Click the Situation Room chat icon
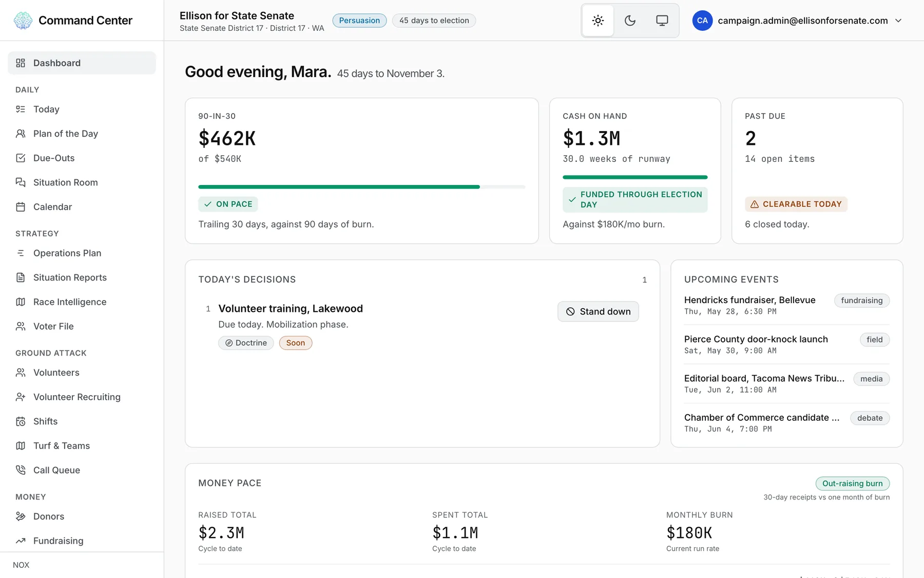 pos(21,182)
